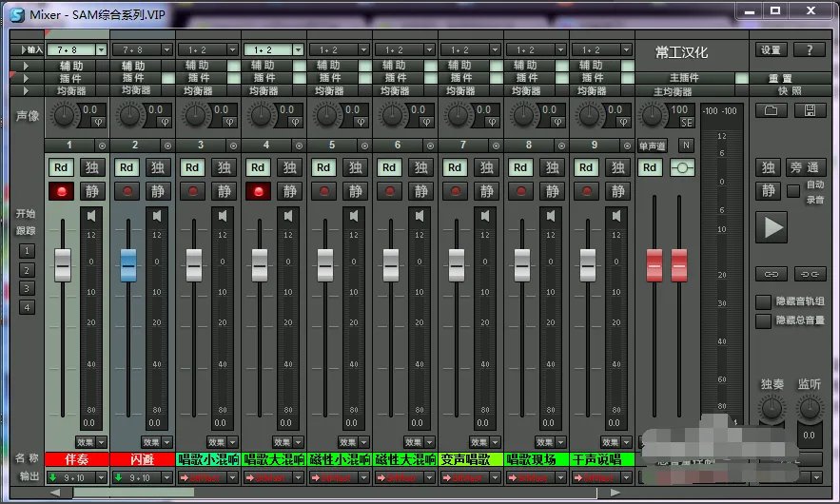Enable the 隐藏音轨组 checkbox

coord(763,301)
